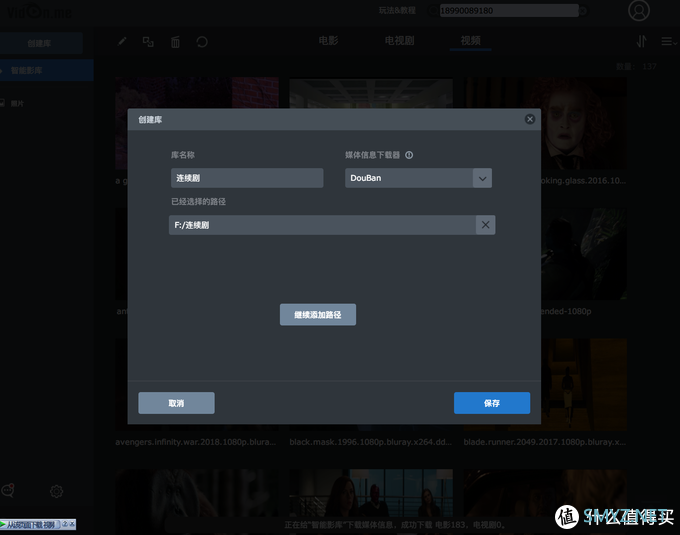Image resolution: width=680 pixels, height=535 pixels.
Task: Open the avengers.infinity.war.2018 video thumbnail
Action: 197,384
